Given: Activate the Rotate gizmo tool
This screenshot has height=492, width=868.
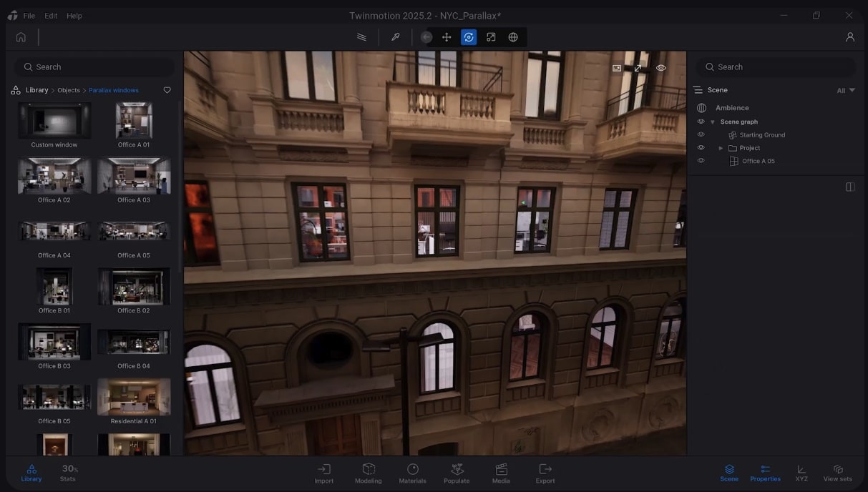Looking at the screenshot, I should [x=469, y=37].
